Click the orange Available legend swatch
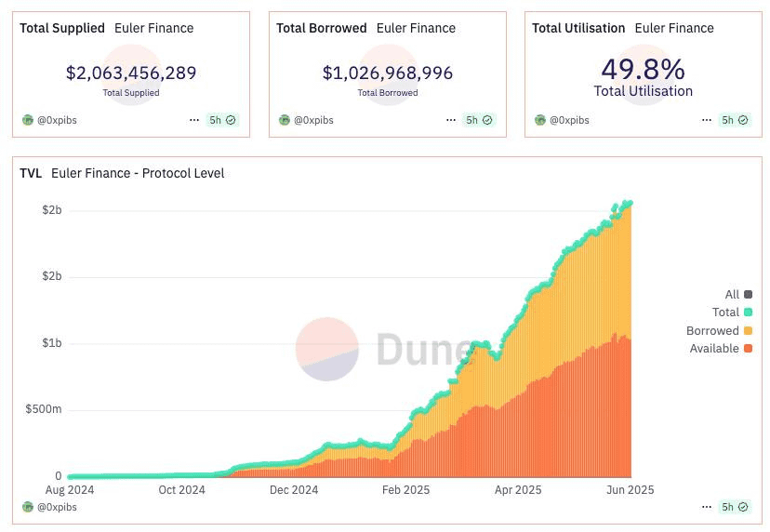 point(749,348)
